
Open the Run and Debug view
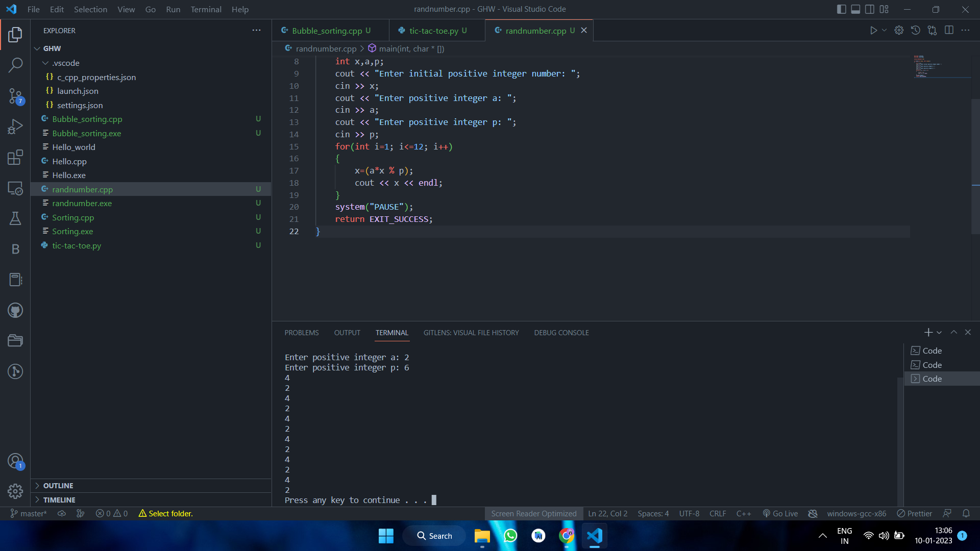15,127
